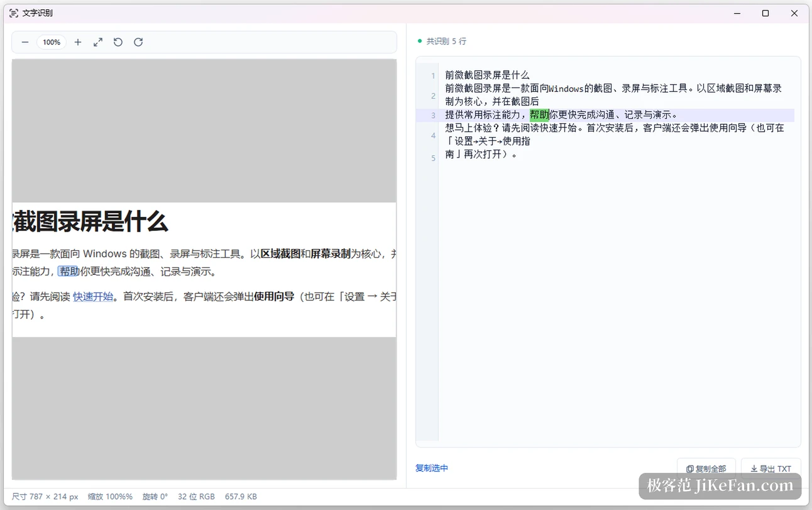Screen dimensions: 812x510
Task: Zoom out the image with the minus button
Action: (x=25, y=42)
